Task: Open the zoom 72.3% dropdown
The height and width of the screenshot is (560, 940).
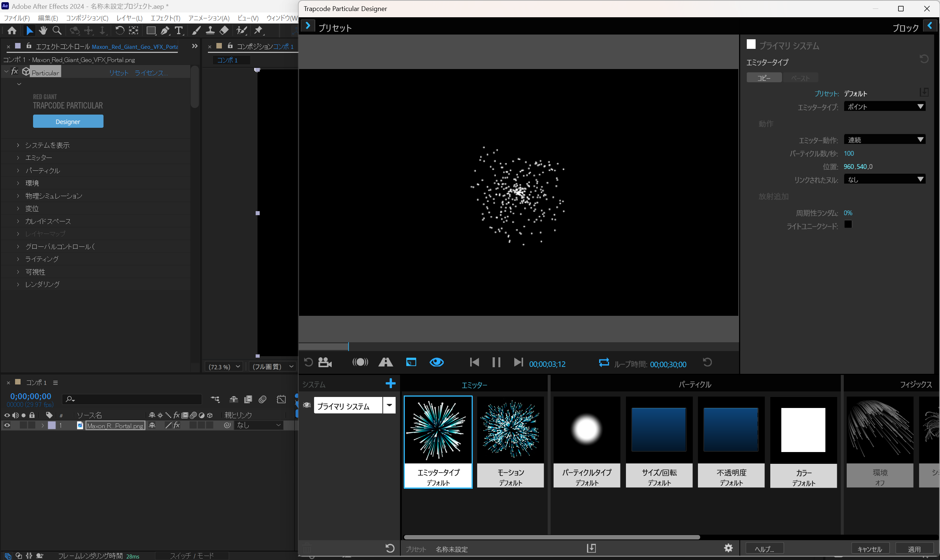Action: coord(224,367)
